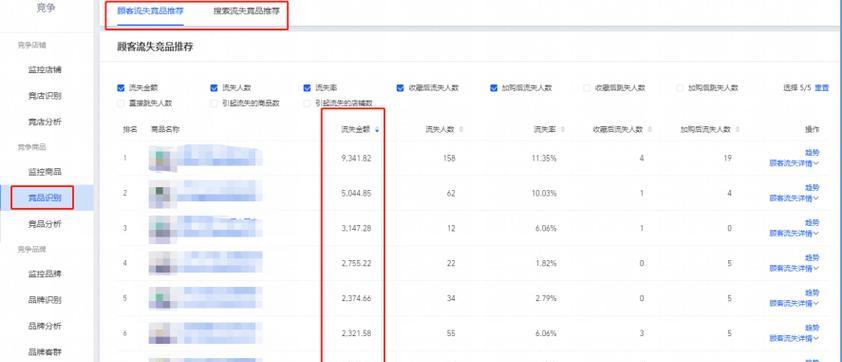Image resolution: width=842 pixels, height=362 pixels.
Task: Click the 2,321.58 loss amount cell
Action: (x=356, y=333)
